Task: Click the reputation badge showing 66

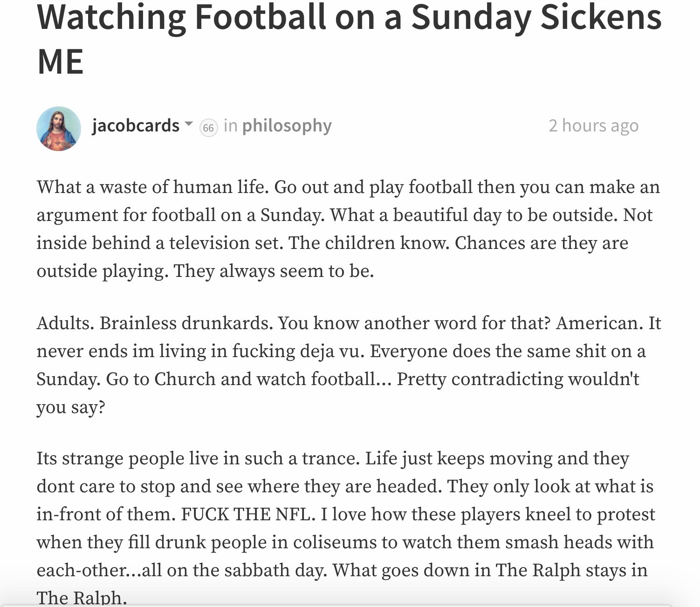Action: 208,128
